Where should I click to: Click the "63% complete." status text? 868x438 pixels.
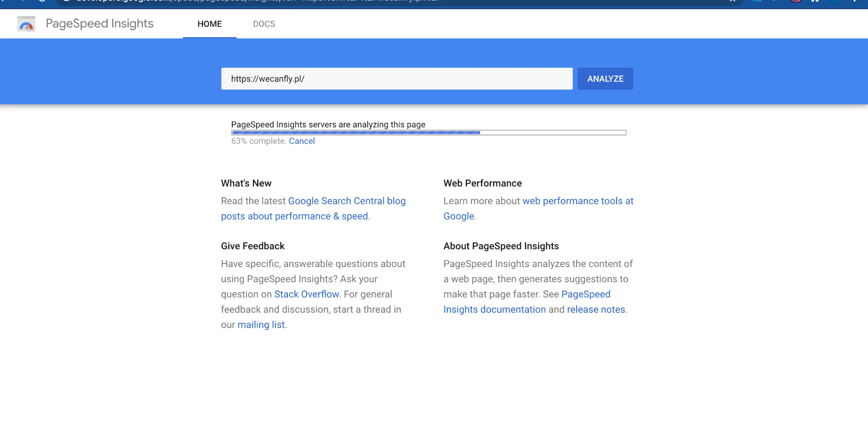point(259,141)
